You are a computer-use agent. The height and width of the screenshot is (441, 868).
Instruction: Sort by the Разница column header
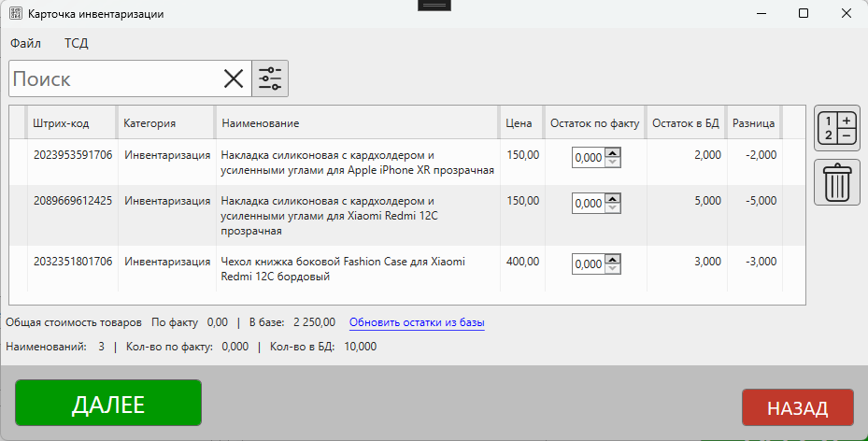tap(752, 123)
